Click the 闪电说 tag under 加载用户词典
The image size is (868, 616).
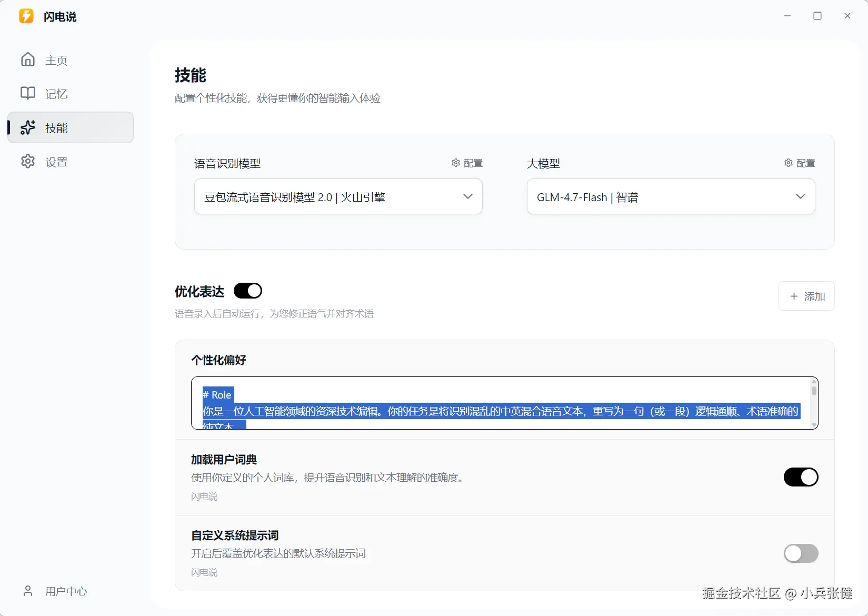pos(204,496)
